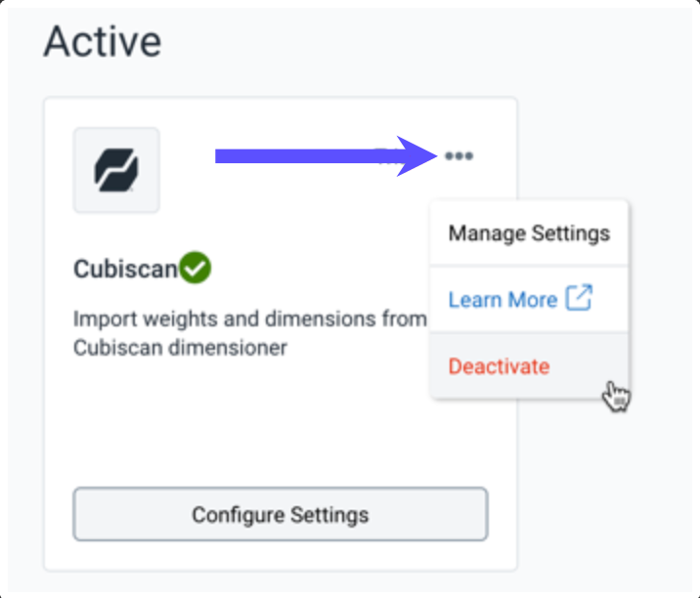Click the external link icon beside Learn More

coord(580,299)
